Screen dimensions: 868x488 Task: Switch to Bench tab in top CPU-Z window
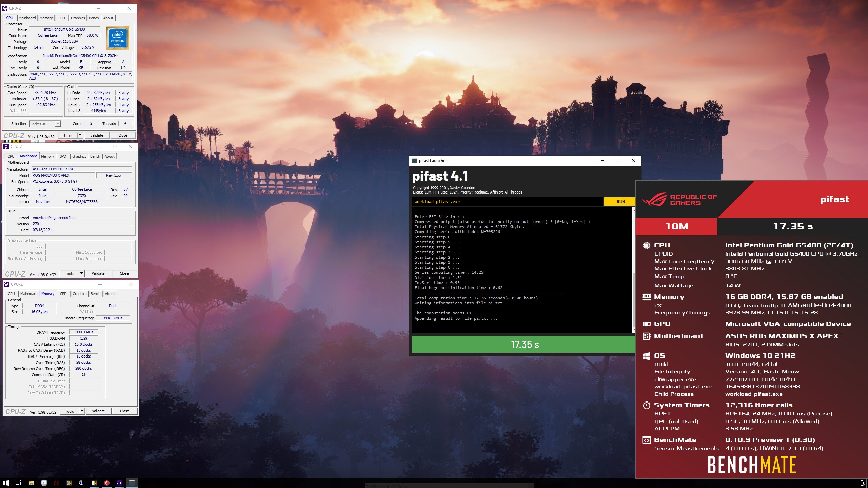point(94,18)
